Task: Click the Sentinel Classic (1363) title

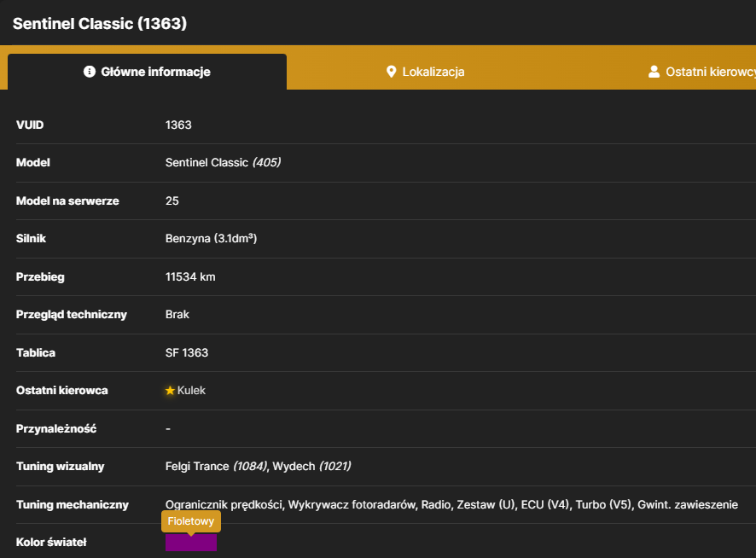Action: point(100,23)
